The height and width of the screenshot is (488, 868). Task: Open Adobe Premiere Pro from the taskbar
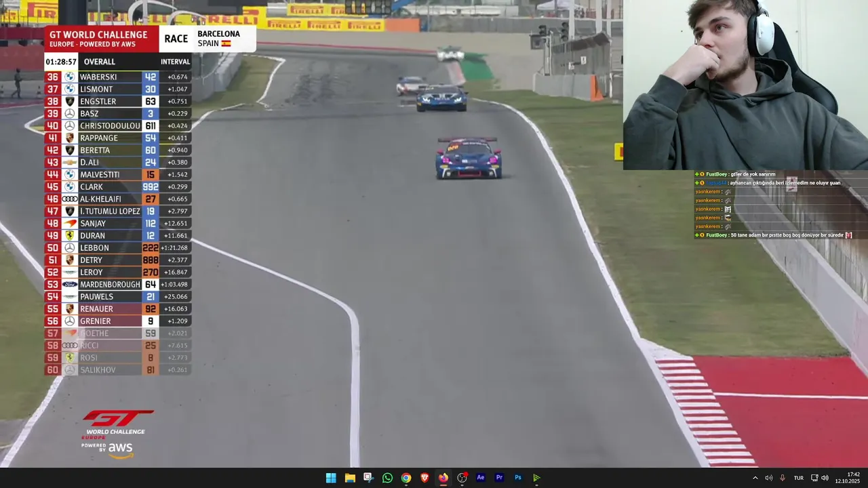click(499, 478)
